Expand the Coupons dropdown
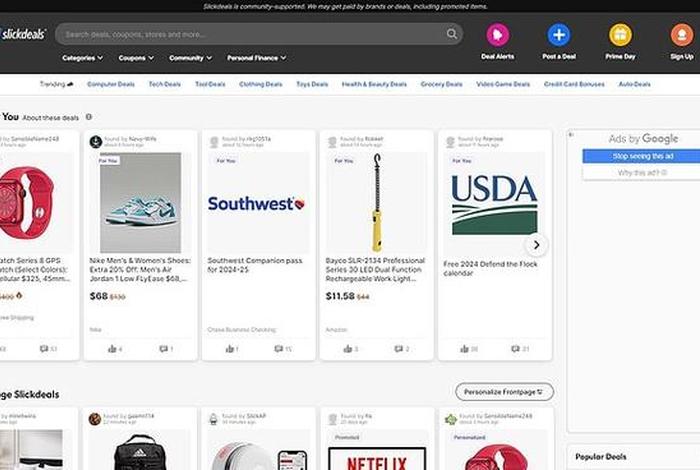 136,58
